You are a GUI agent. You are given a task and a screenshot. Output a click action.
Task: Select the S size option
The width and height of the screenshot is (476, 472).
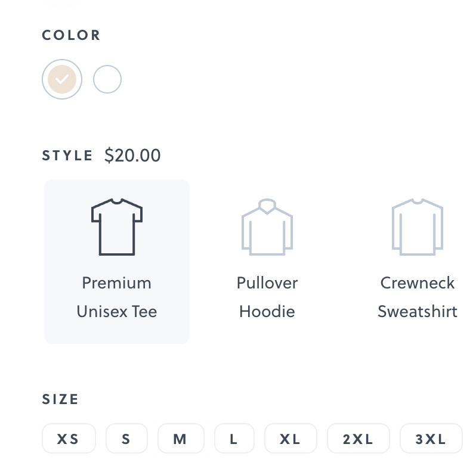(126, 439)
